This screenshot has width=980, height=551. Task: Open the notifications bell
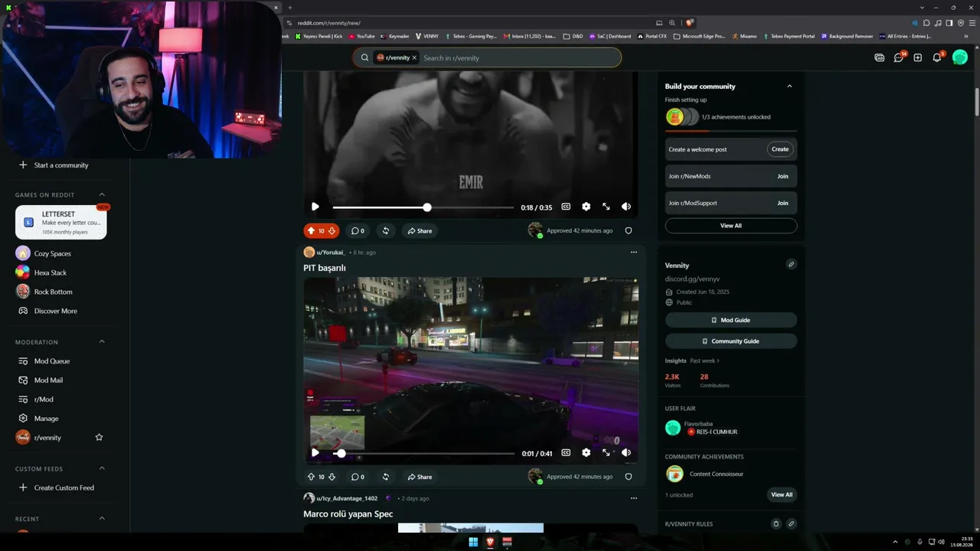[x=937, y=57]
